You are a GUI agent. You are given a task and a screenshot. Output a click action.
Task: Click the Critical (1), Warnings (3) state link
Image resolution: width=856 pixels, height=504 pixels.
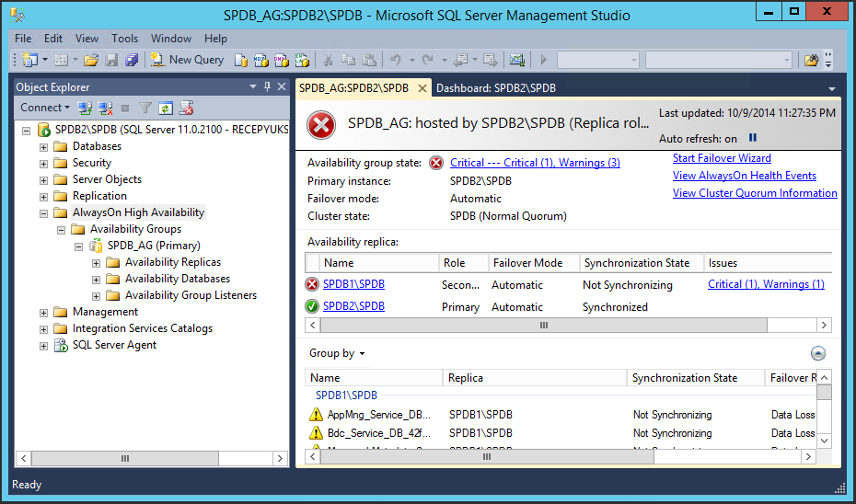(x=535, y=163)
